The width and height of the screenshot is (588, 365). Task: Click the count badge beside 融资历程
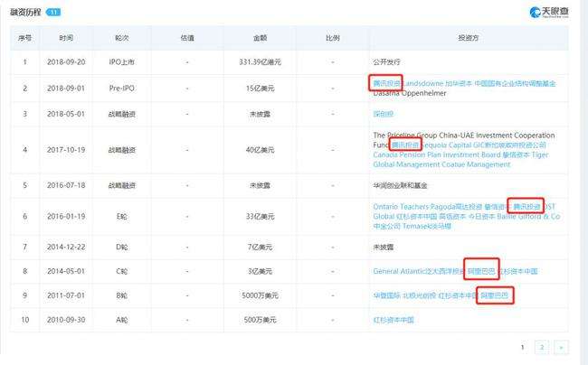53,13
